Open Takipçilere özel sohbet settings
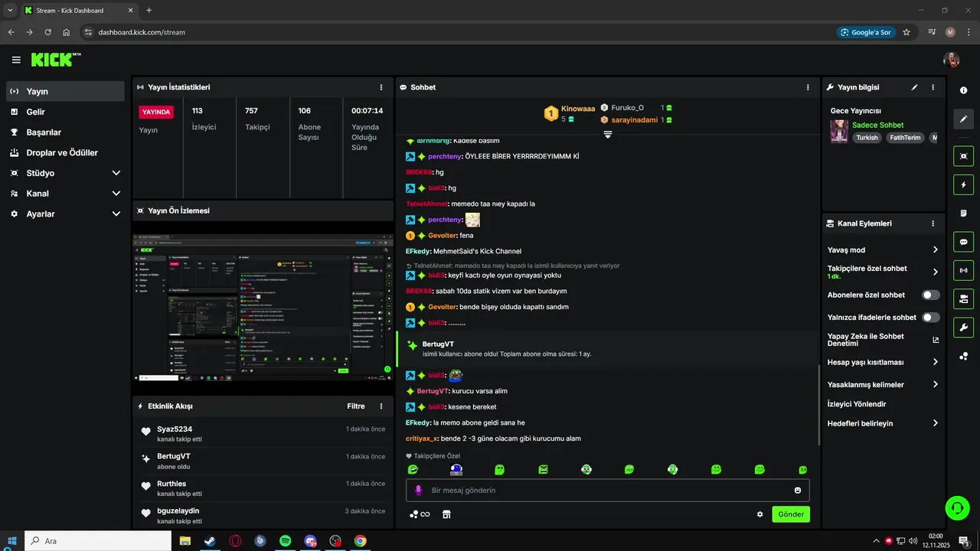The image size is (980, 551). pos(883,272)
